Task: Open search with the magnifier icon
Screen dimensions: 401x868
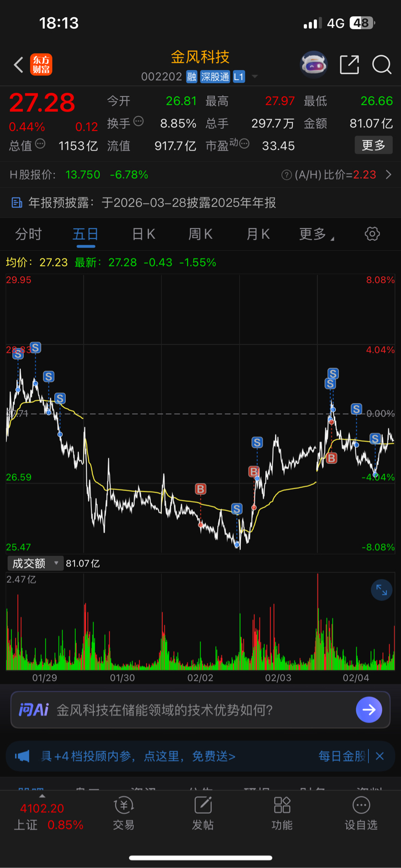Action: [x=382, y=65]
